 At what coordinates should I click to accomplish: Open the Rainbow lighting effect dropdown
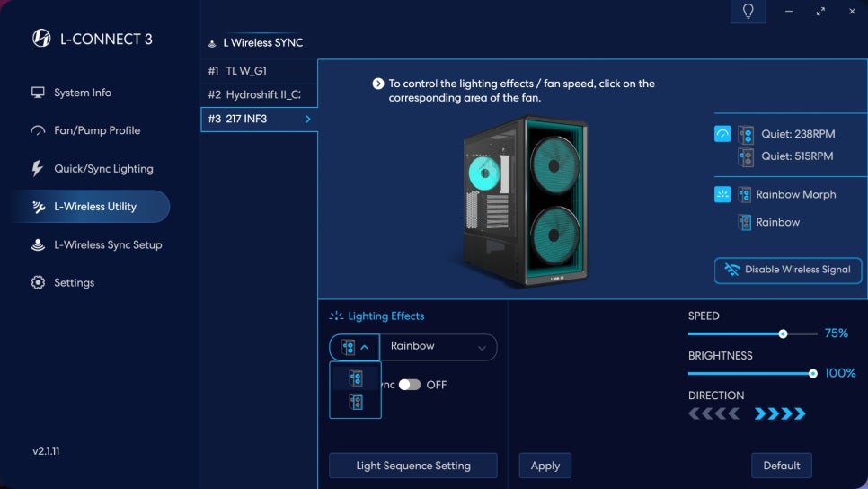click(438, 347)
